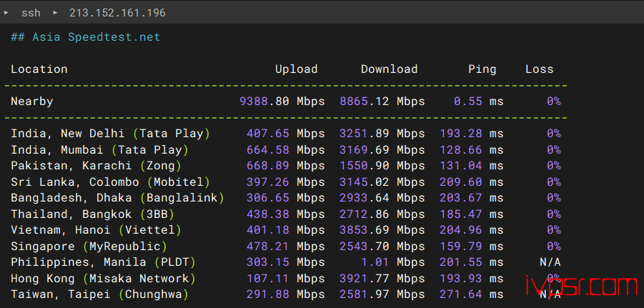Viewport: 644px width, 308px height.
Task: Click 'Sri Lanka, Colombo (Mobitel)'
Action: coord(111,182)
